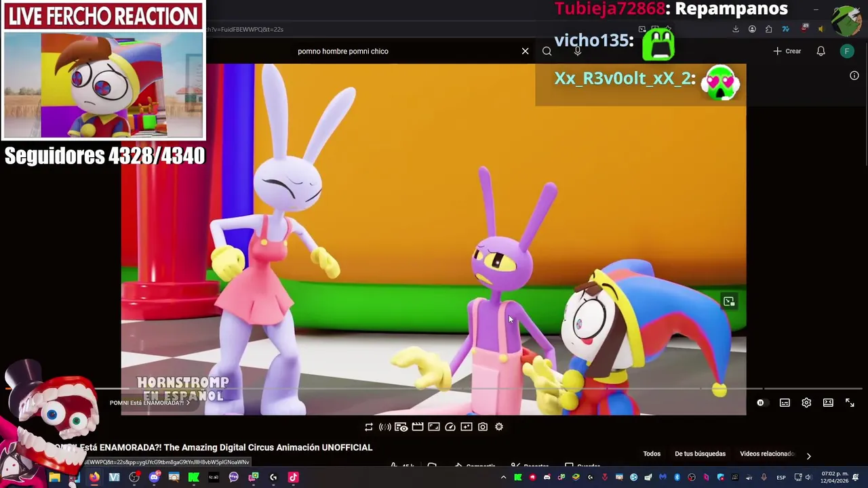Click the YouTube search magnifier button
This screenshot has width=868, height=488.
click(547, 51)
